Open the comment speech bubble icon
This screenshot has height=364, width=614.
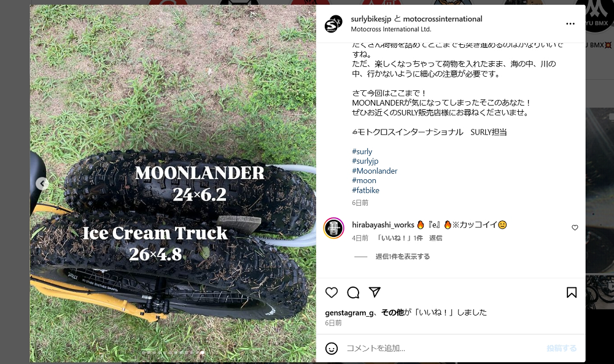353,292
